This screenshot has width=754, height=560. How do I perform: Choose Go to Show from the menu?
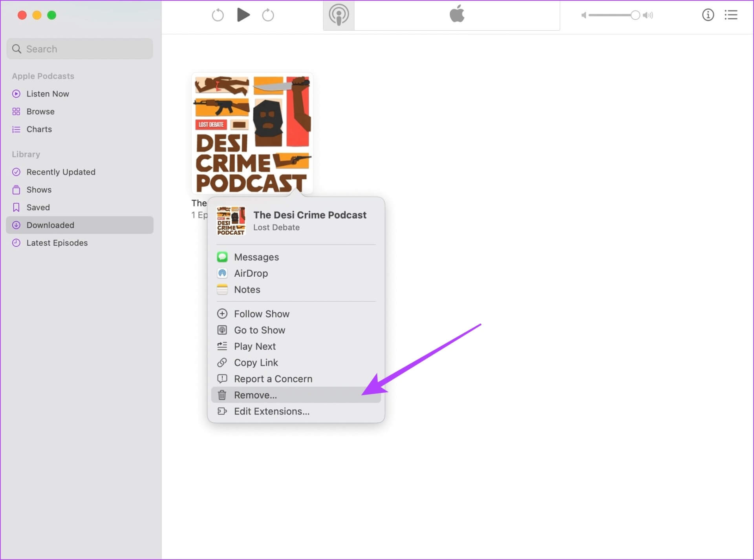click(296, 330)
